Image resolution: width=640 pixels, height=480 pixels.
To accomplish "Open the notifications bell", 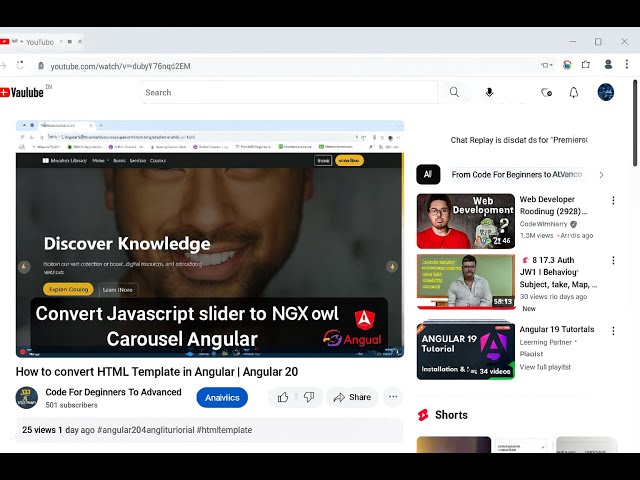I will 574,93.
